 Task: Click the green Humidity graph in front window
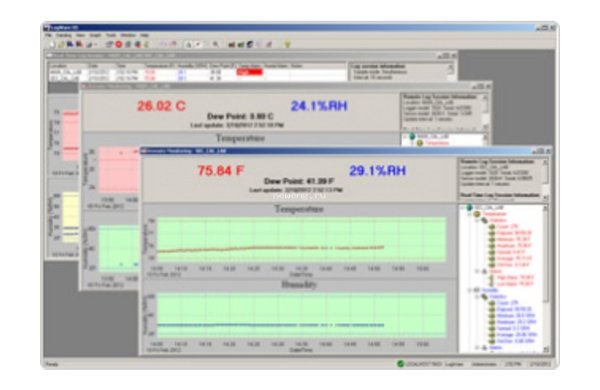click(302, 315)
